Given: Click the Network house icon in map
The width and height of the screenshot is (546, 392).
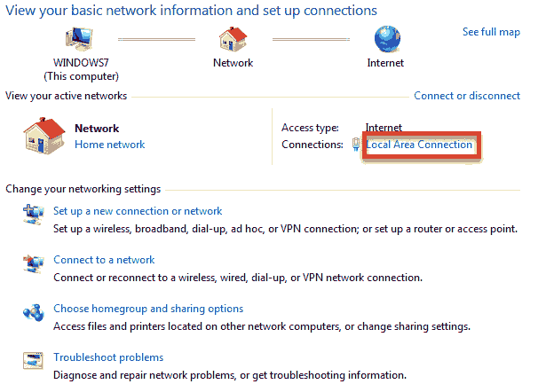Looking at the screenshot, I should click(233, 38).
